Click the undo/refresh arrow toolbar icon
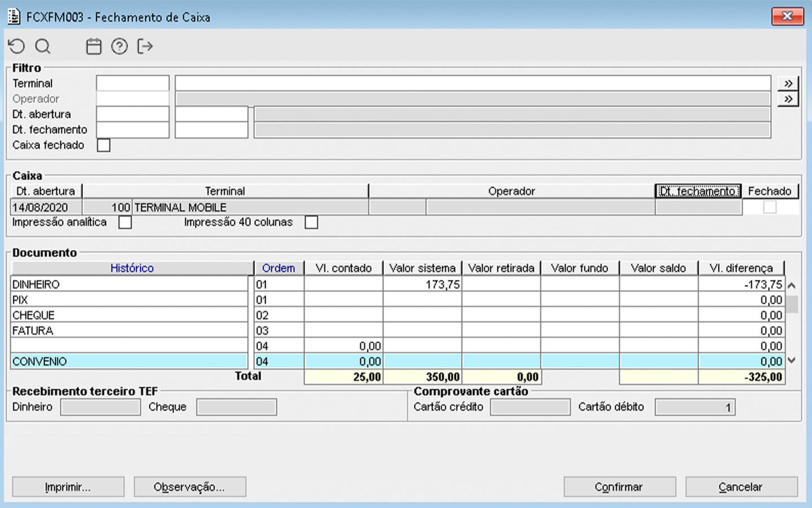 [16, 46]
